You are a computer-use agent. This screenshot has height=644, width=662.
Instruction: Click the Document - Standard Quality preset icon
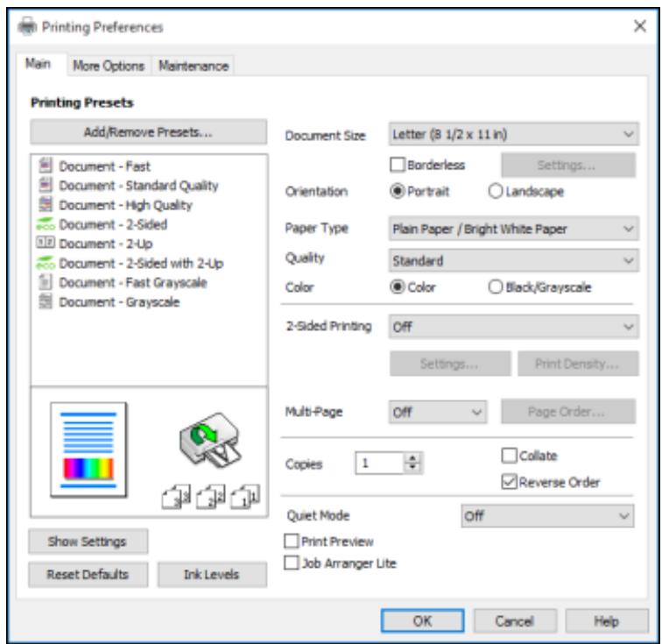pyautogui.click(x=46, y=185)
